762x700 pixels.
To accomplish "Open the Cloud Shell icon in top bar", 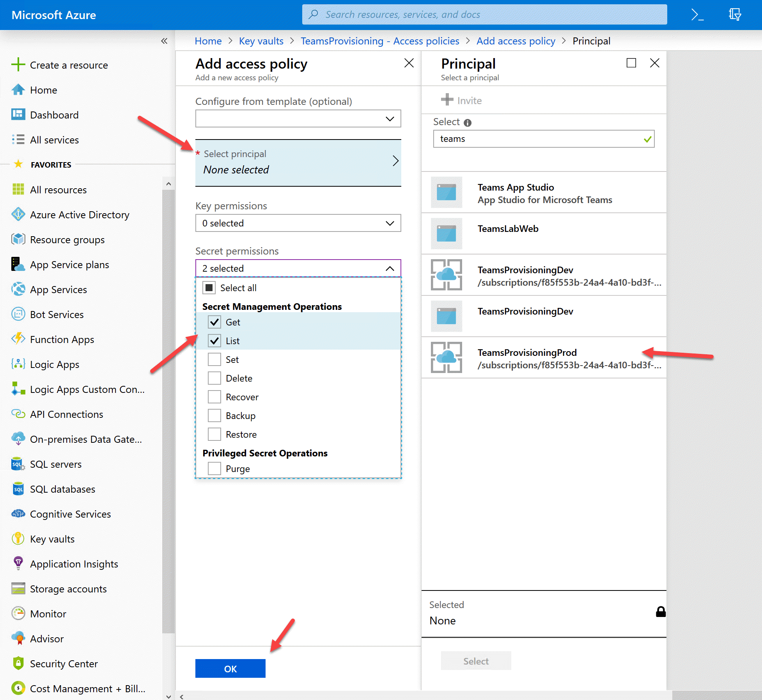I will [697, 14].
